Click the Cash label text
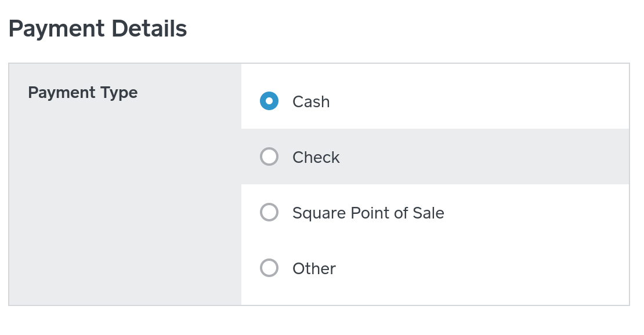 pyautogui.click(x=311, y=101)
